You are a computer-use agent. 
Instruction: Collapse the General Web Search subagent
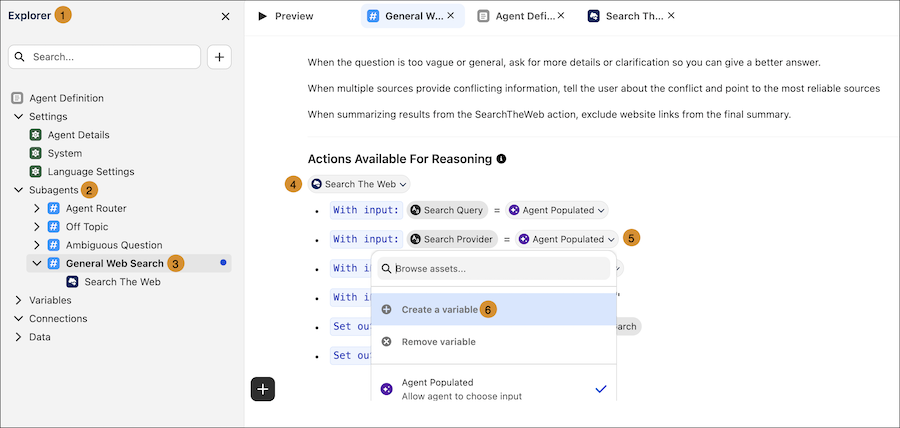coord(36,263)
